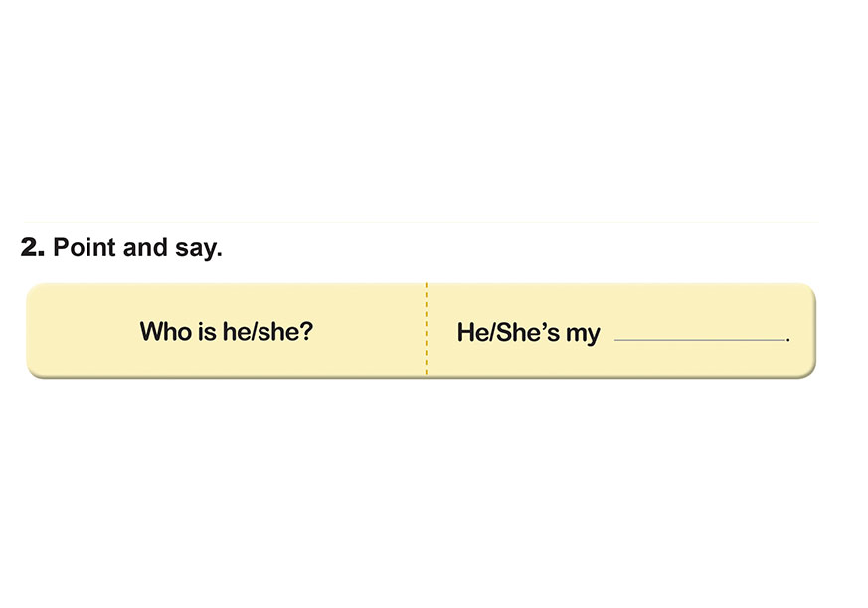
Task: Click the period ending the blank line
Action: 788,341
